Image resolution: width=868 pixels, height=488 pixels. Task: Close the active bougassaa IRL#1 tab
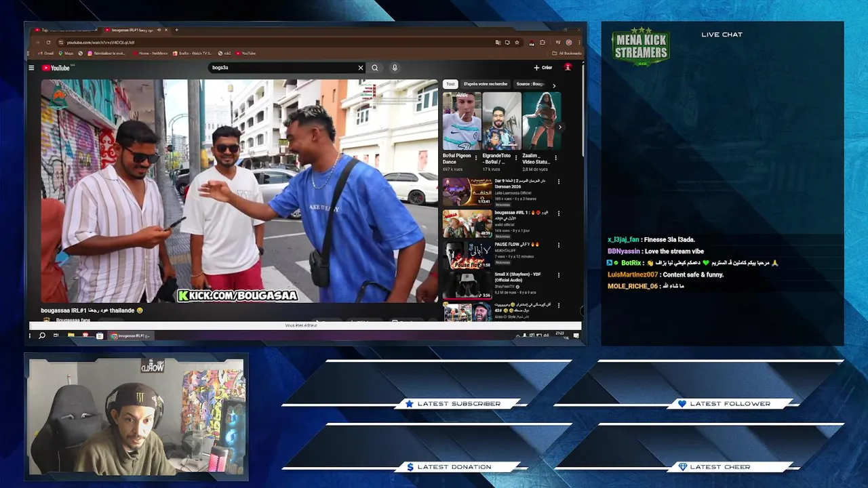pyautogui.click(x=167, y=30)
